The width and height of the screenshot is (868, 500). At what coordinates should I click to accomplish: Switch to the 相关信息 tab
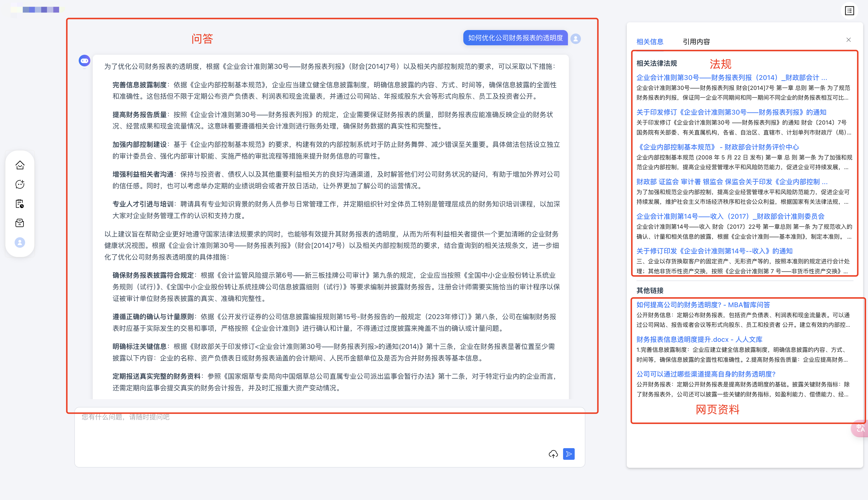[x=650, y=42]
